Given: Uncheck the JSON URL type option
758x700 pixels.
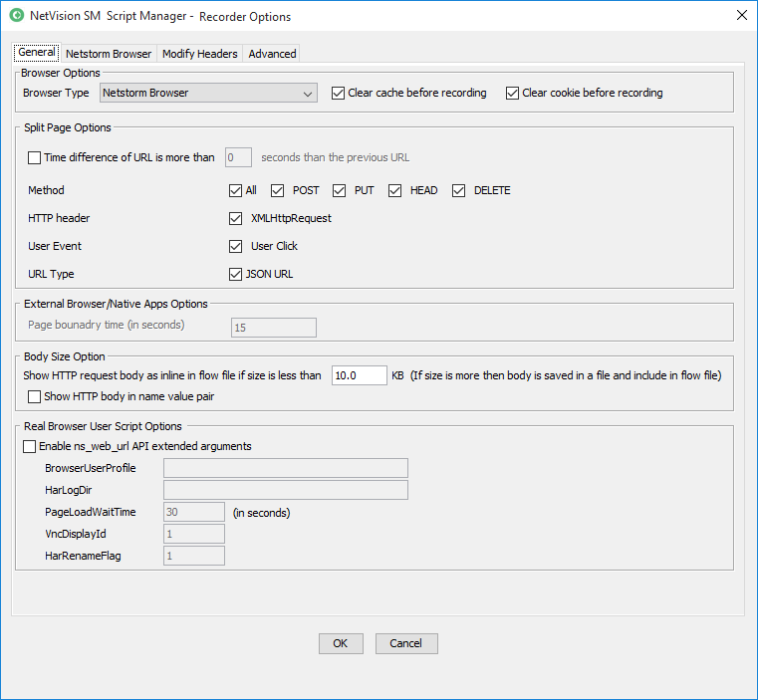Looking at the screenshot, I should pos(235,274).
